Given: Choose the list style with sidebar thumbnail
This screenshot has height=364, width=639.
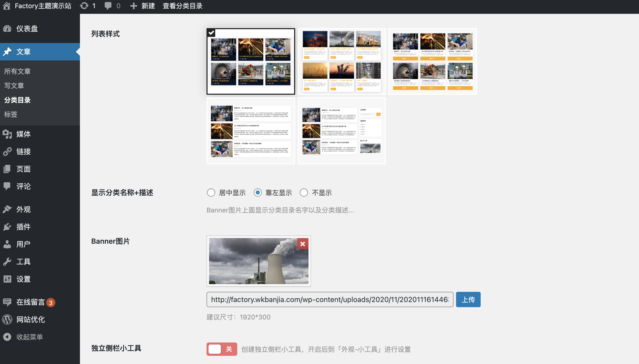Looking at the screenshot, I should pos(342,131).
